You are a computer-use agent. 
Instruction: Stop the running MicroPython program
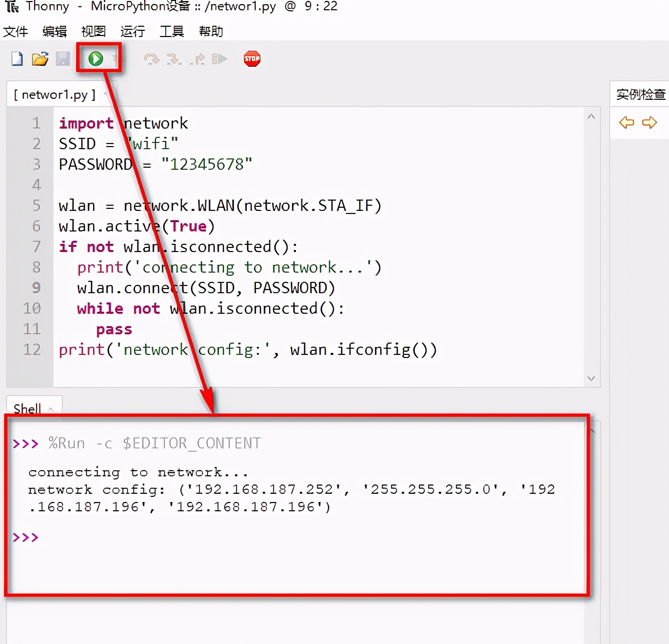click(252, 59)
